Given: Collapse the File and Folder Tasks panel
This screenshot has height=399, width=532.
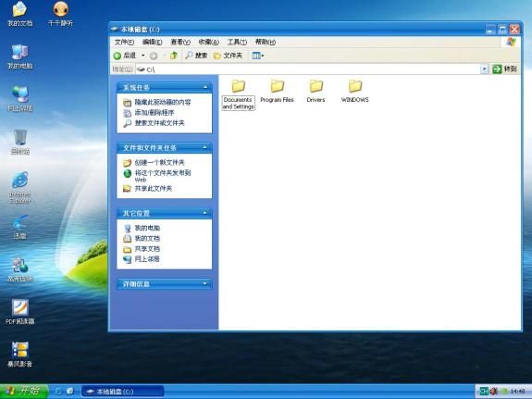Looking at the screenshot, I should coord(204,148).
